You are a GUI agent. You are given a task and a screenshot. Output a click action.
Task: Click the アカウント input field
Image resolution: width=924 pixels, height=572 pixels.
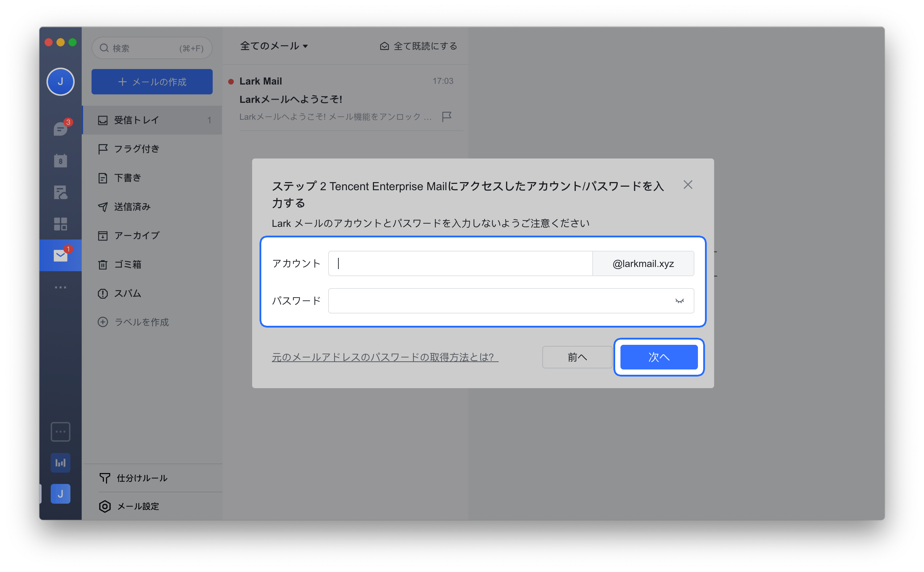460,264
